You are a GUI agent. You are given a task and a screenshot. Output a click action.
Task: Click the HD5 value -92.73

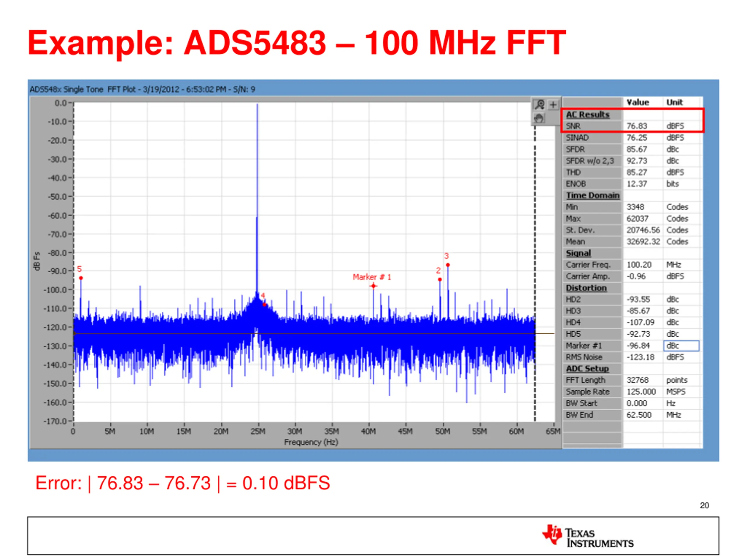pyautogui.click(x=638, y=334)
